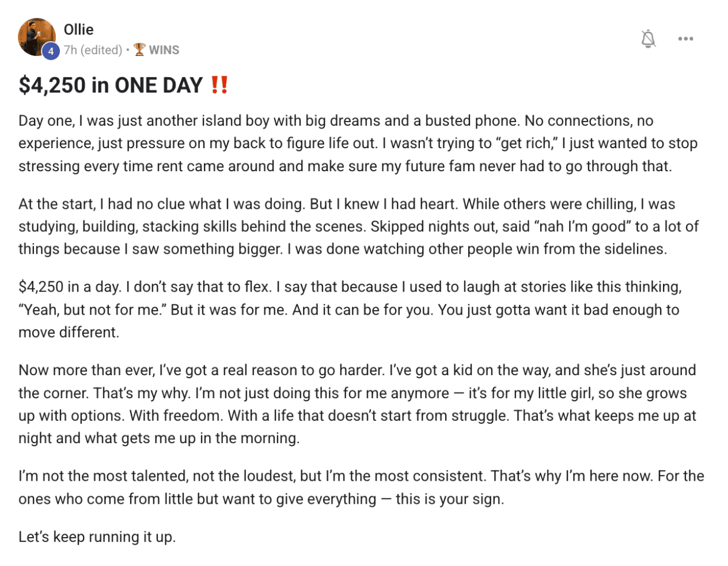Click the level 4 badge on avatar
The image size is (728, 566).
pyautogui.click(x=51, y=51)
